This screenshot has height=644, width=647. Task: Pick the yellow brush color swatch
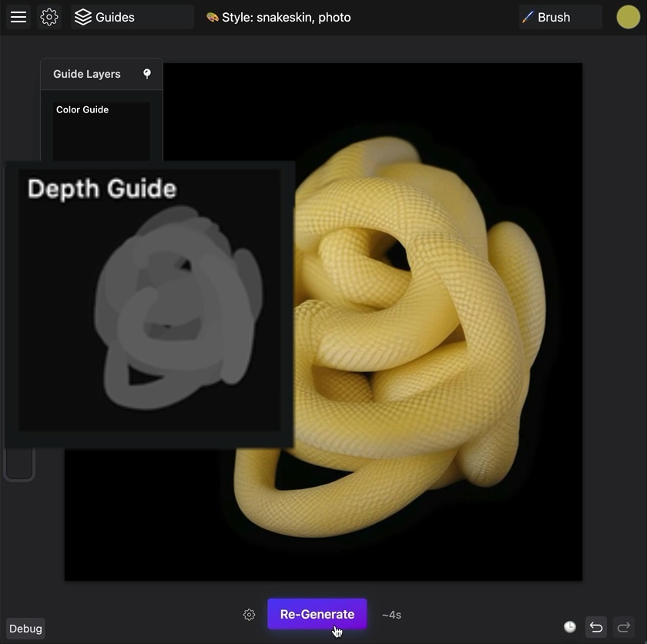(628, 17)
